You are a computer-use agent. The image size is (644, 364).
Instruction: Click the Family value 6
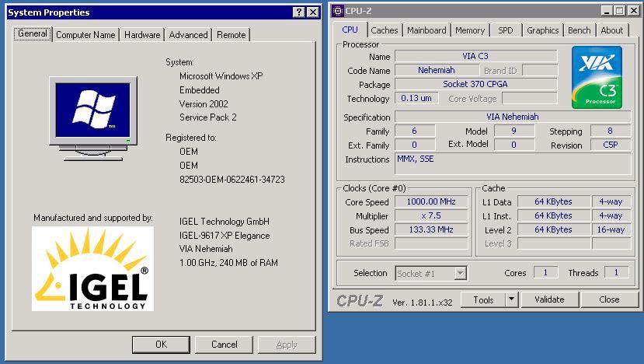pos(415,131)
